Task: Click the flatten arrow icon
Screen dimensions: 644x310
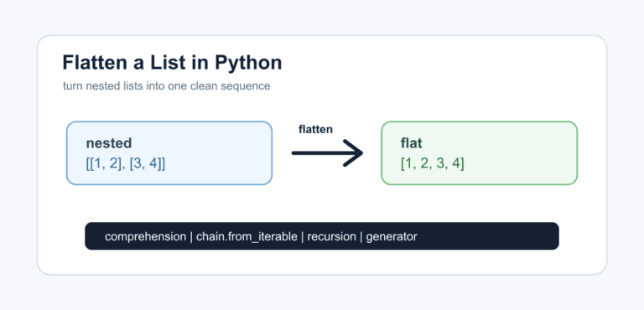Action: [327, 153]
